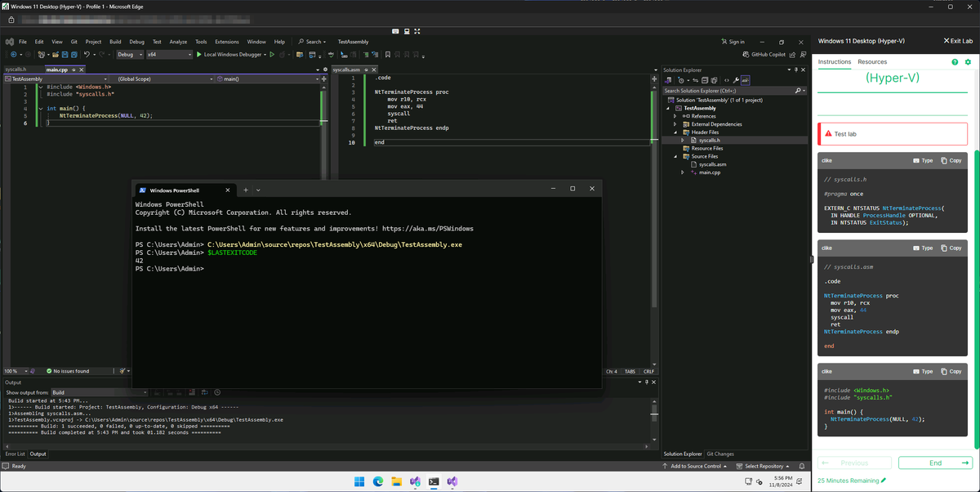This screenshot has height=492, width=980.
Task: Select main.cpp in Solution Explorer
Action: click(709, 172)
